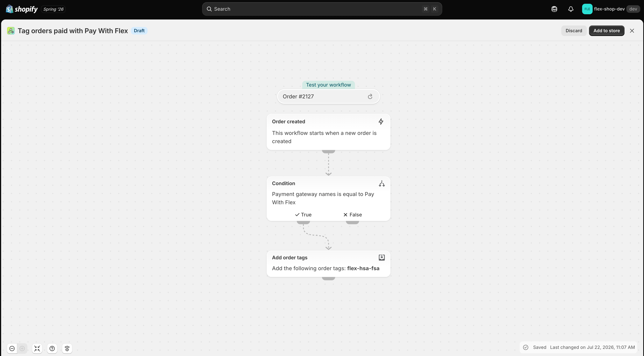Select the Condition step card
This screenshot has width=644, height=356.
[329, 199]
